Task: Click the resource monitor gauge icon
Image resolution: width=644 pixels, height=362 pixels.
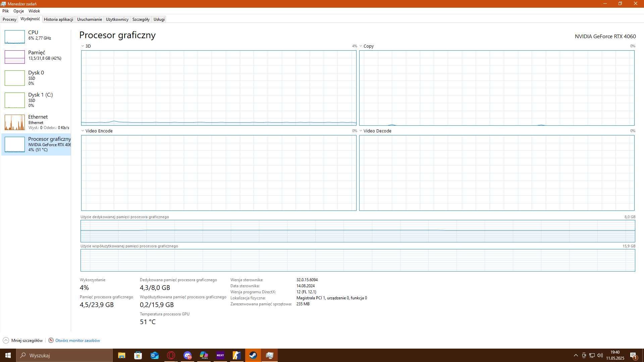Action: [x=51, y=341]
